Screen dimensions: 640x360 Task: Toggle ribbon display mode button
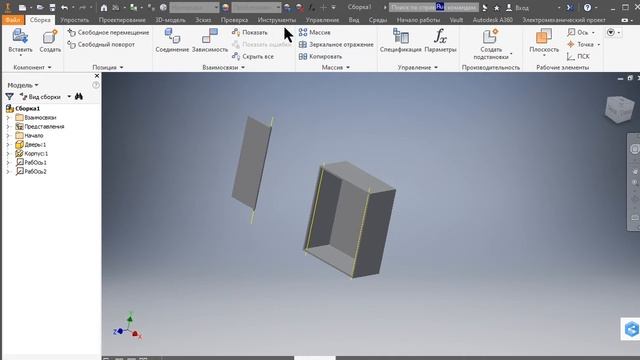point(624,20)
